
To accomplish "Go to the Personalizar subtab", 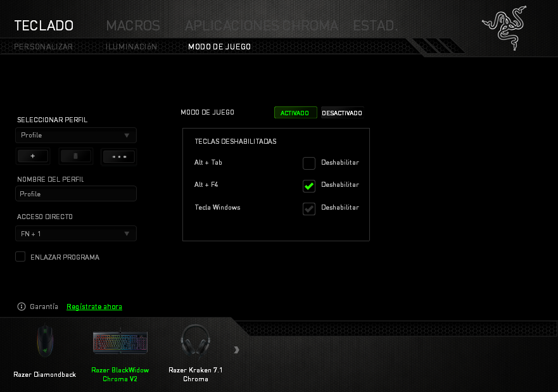I will 43,47.
